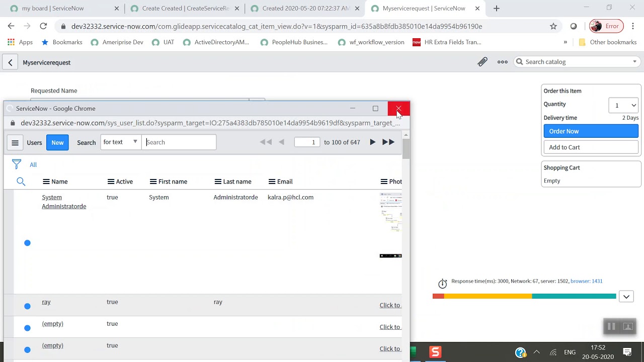
Task: Open the Other bookmarks folder
Action: pos(608,42)
